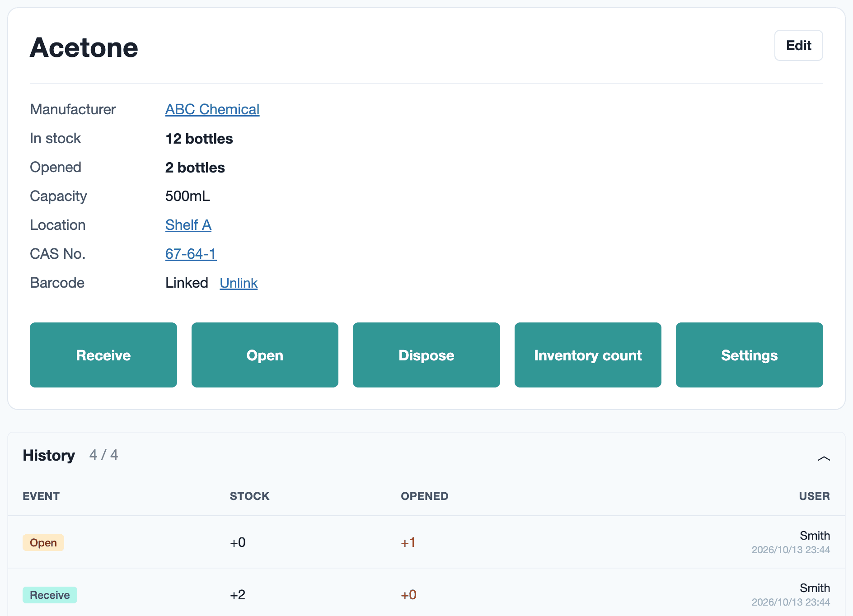Click the EVENT column header
Image resolution: width=853 pixels, height=616 pixels.
click(41, 496)
